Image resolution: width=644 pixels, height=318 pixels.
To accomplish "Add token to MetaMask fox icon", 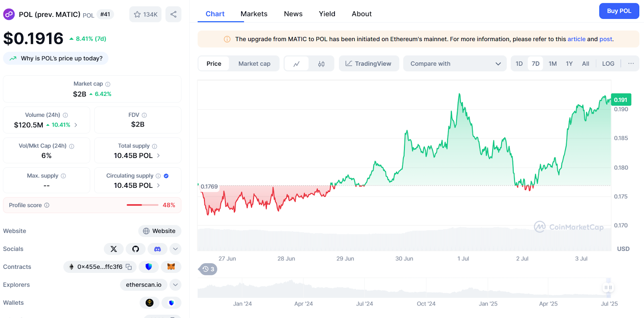I will click(x=171, y=267).
